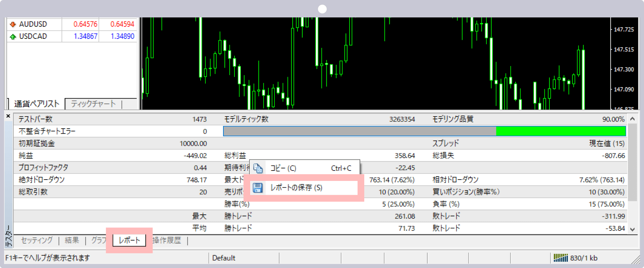Click モデリング品質 value 90.00%

click(613, 119)
